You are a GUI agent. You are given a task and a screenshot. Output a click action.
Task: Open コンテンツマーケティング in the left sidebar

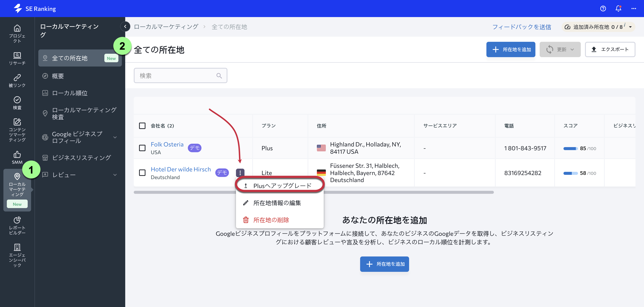[17, 130]
